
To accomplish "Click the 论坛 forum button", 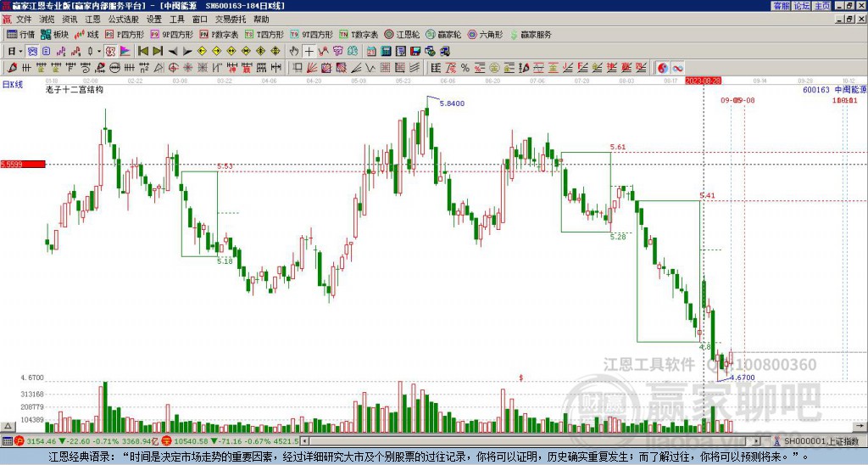I will [x=802, y=6].
